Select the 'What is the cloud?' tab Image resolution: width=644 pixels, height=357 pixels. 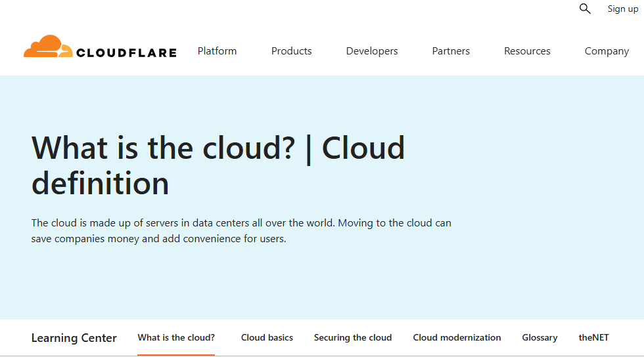[x=176, y=337]
